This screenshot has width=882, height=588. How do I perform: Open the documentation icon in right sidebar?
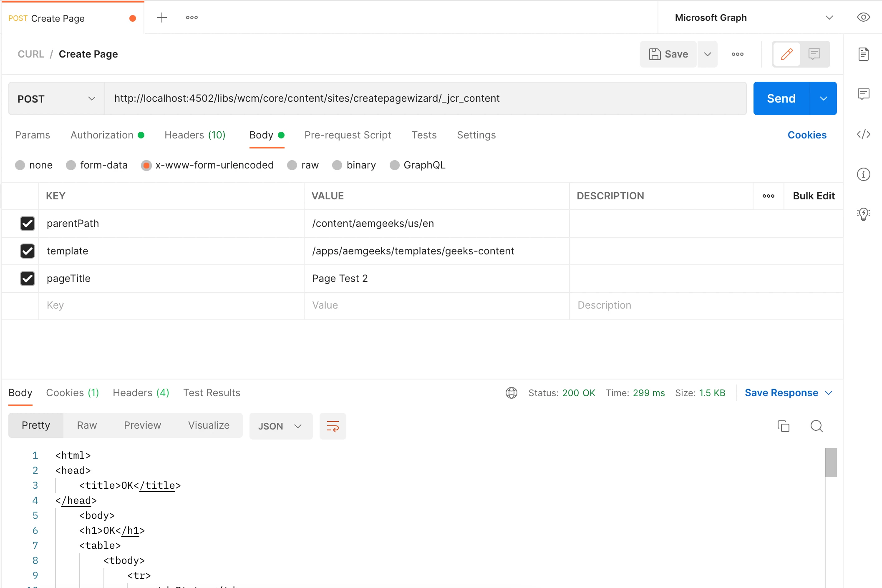coord(863,54)
